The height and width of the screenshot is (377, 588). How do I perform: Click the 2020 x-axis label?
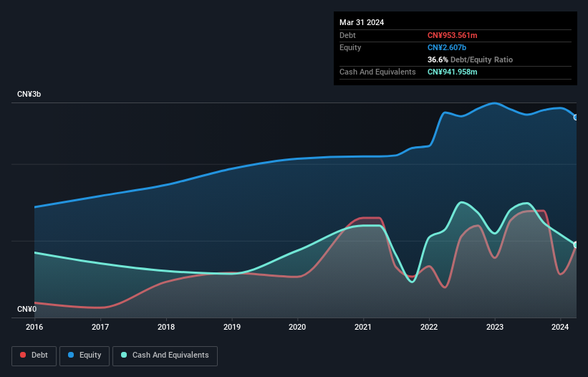[x=297, y=327]
